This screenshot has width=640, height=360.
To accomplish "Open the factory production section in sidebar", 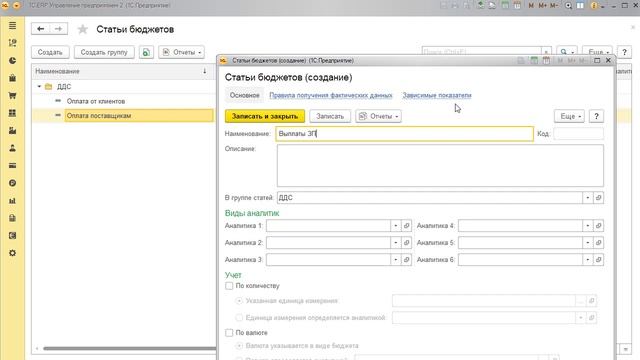I will click(12, 131).
